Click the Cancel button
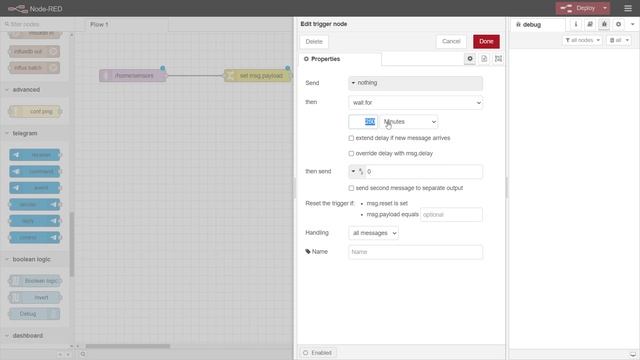The image size is (640, 360). tap(451, 42)
